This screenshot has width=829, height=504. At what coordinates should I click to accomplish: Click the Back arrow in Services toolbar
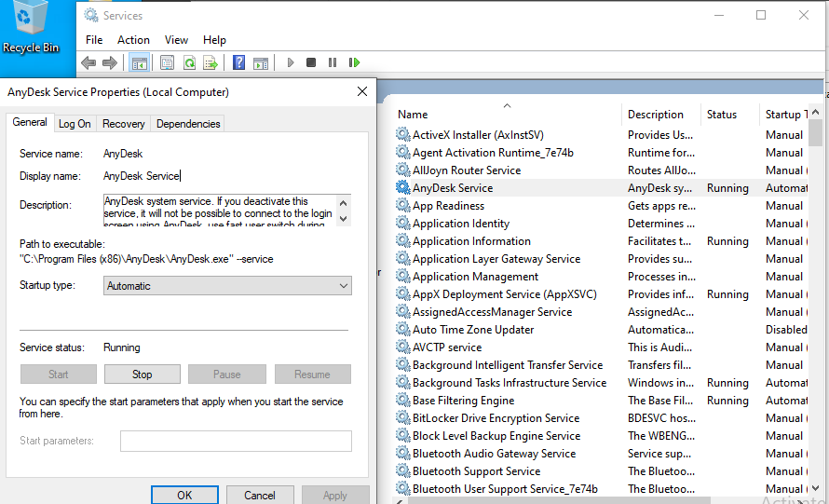pos(88,63)
